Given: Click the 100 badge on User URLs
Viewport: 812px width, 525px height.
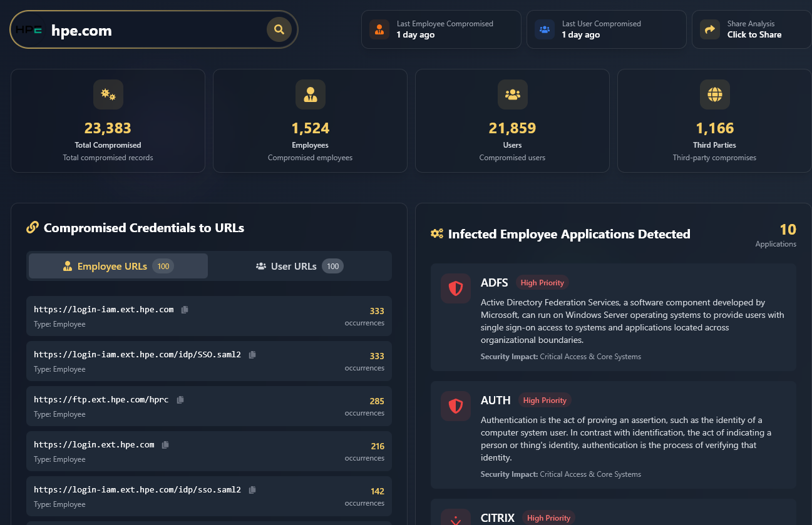Looking at the screenshot, I should click(333, 267).
